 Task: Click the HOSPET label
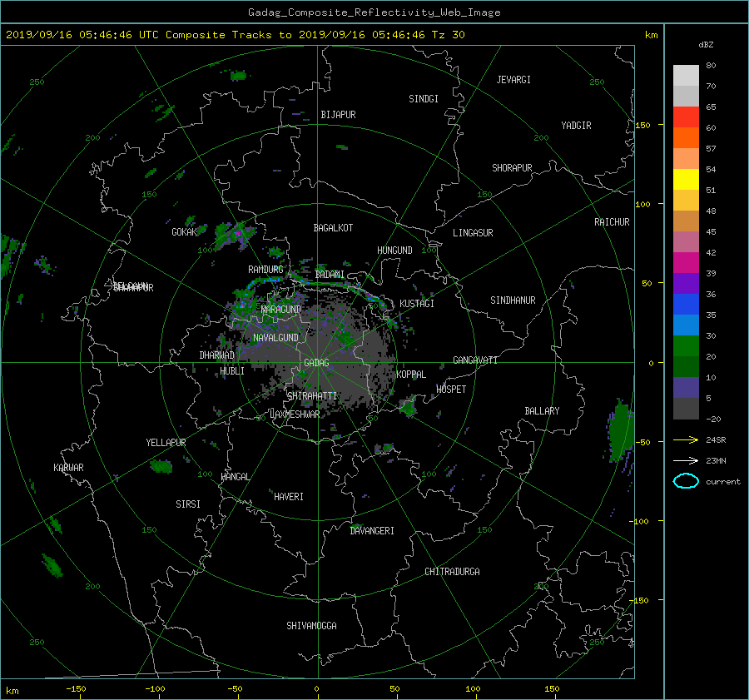pyautogui.click(x=451, y=389)
